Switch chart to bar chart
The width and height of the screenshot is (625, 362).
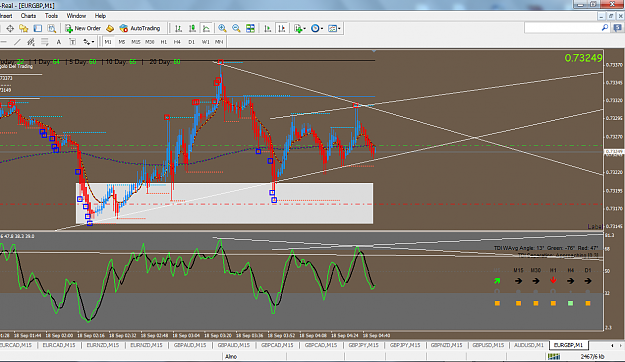coord(178,28)
